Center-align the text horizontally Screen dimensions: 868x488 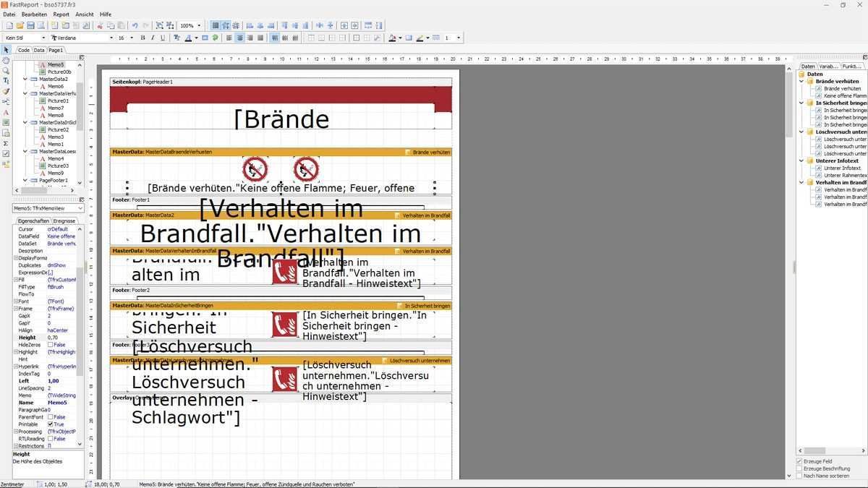239,38
